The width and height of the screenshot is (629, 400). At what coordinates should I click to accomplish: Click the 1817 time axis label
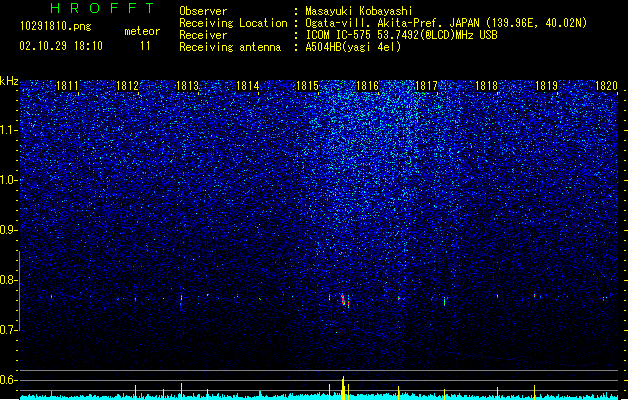click(x=426, y=86)
